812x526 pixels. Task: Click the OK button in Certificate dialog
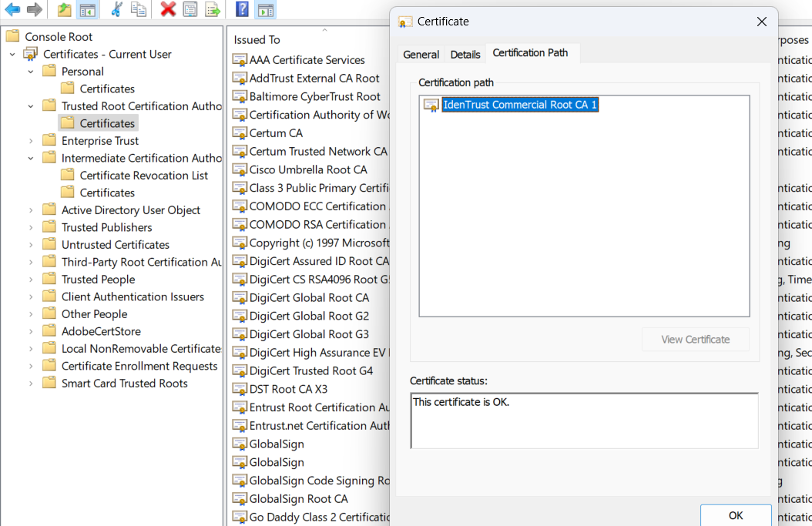(736, 515)
